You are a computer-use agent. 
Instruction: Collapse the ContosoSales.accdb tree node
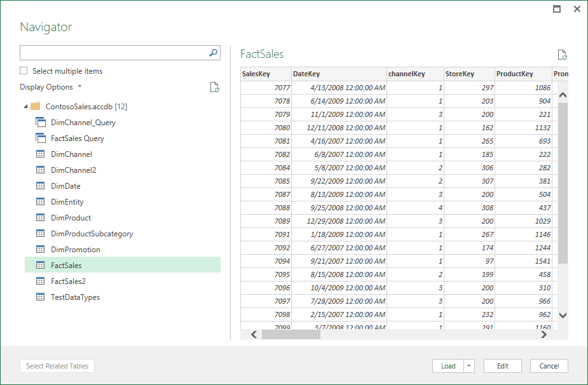click(x=25, y=106)
